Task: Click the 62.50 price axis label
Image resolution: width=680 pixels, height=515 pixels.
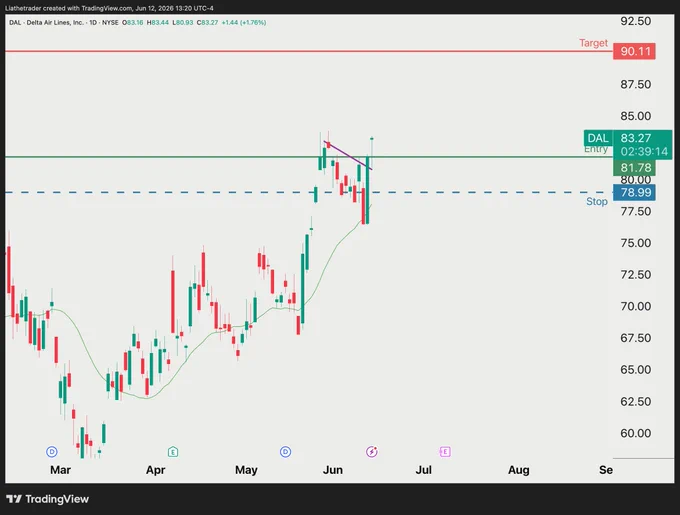Action: (635, 401)
